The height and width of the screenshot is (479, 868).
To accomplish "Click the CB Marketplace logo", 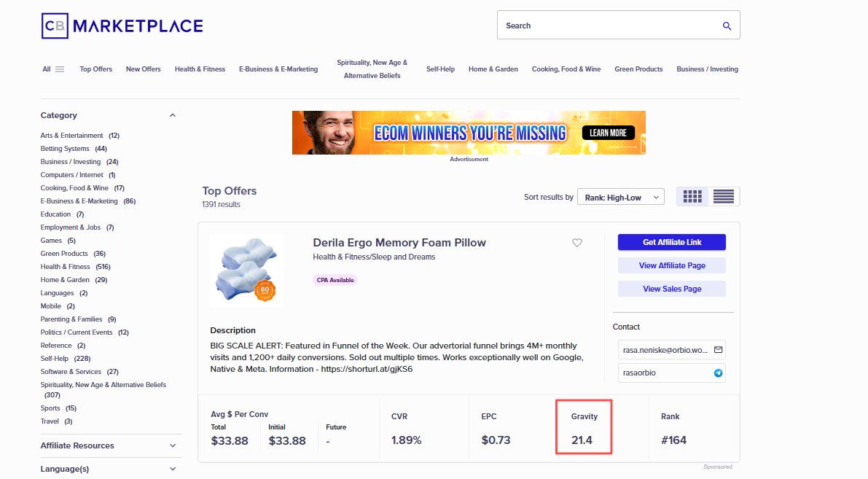I will pos(121,25).
